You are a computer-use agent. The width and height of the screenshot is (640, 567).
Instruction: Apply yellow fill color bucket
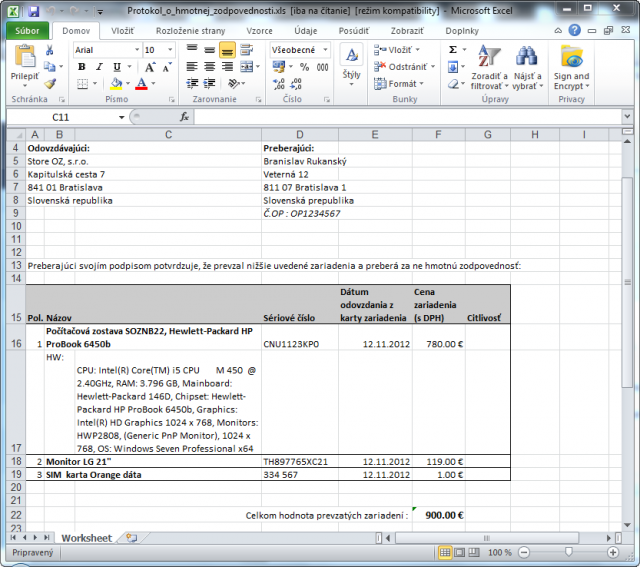pos(116,84)
